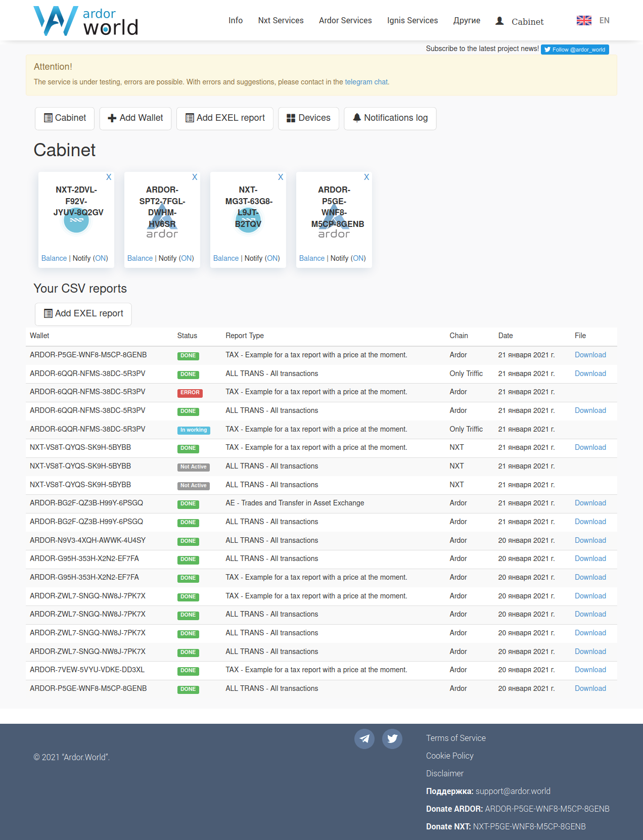Viewport: 643px width, 840px height.
Task: Open Terms of Service link
Action: tap(456, 738)
